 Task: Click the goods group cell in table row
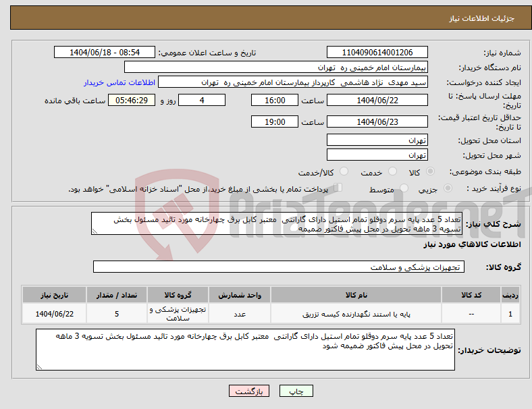tap(178, 314)
